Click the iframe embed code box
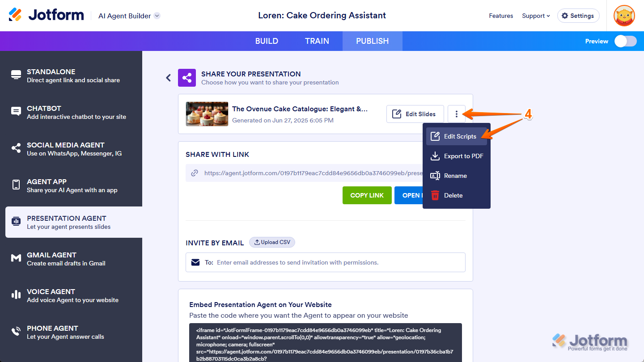 click(x=326, y=343)
